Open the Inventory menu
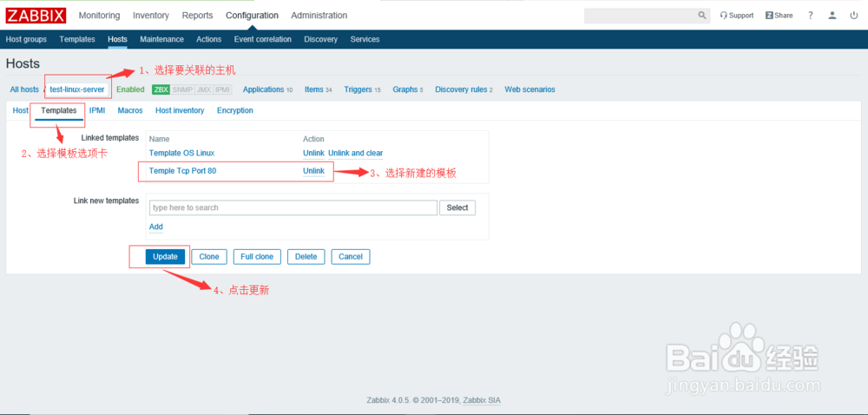This screenshot has height=415, width=868. [x=151, y=16]
